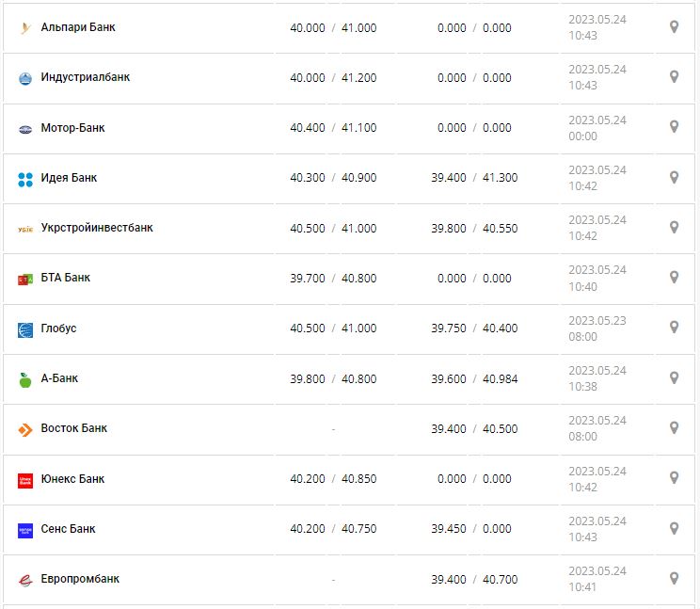
Task: Select the Глобус bank name
Action: [x=59, y=329]
